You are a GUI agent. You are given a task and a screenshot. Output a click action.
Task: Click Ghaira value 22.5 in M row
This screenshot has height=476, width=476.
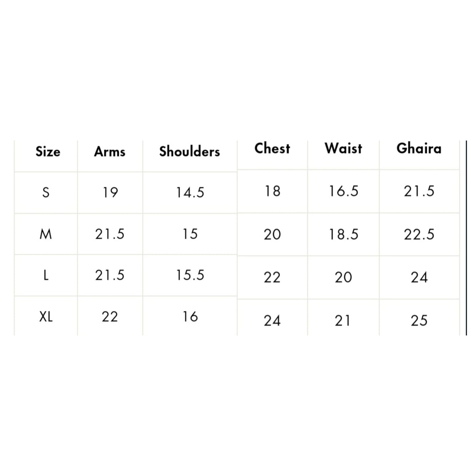point(419,235)
